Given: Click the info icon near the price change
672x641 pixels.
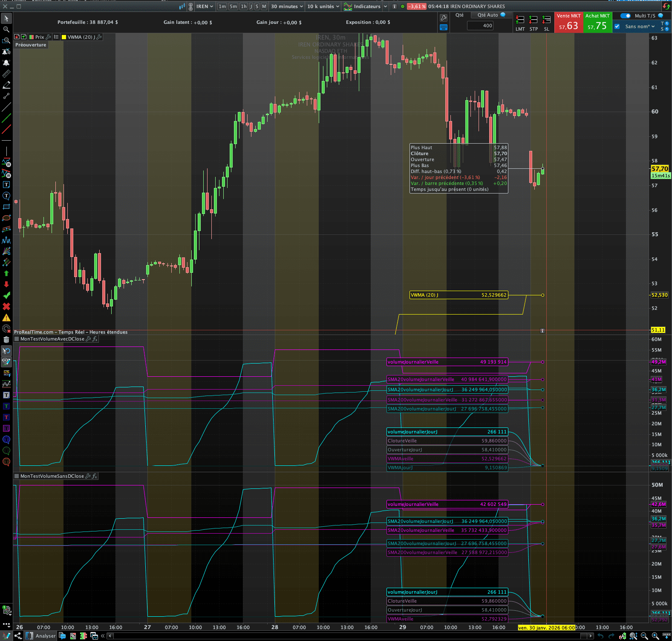Looking at the screenshot, I should pos(394,6).
